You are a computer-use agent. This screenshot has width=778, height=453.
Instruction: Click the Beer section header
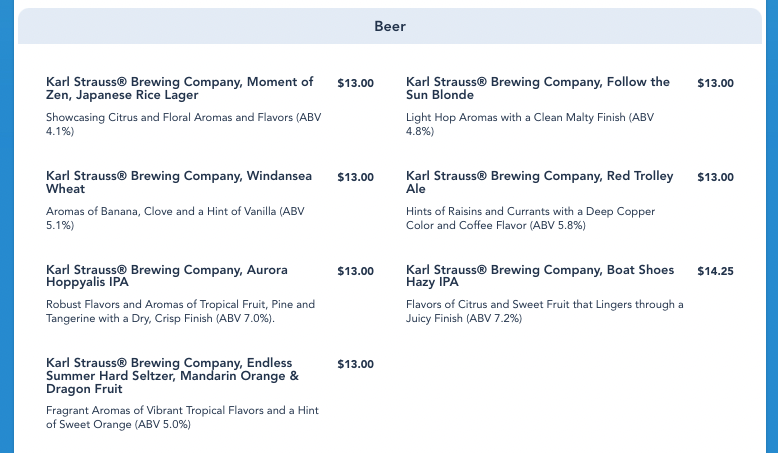(x=389, y=26)
